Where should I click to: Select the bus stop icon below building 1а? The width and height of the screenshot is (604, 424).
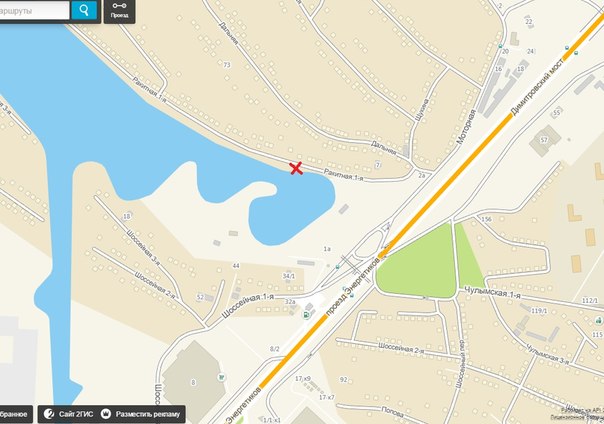click(x=338, y=266)
